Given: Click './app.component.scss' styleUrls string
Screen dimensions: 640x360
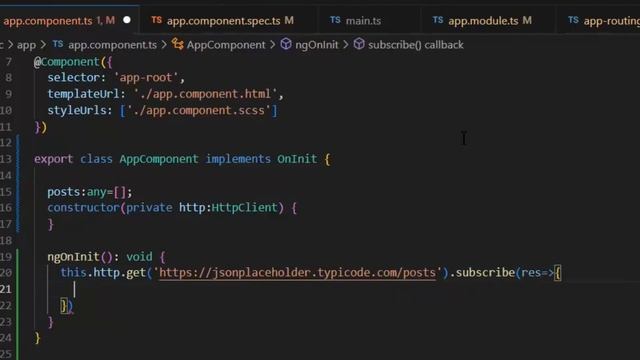Looking at the screenshot, I should 199,110.
